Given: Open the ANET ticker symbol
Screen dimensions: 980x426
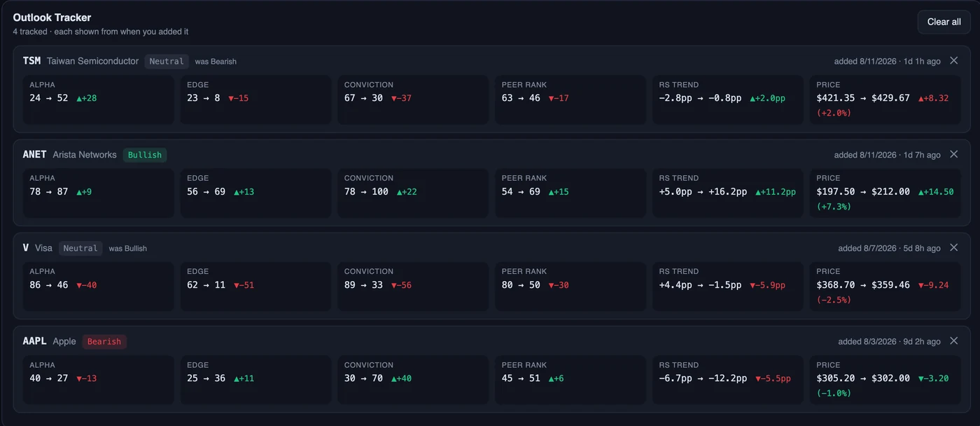Looking at the screenshot, I should [34, 154].
